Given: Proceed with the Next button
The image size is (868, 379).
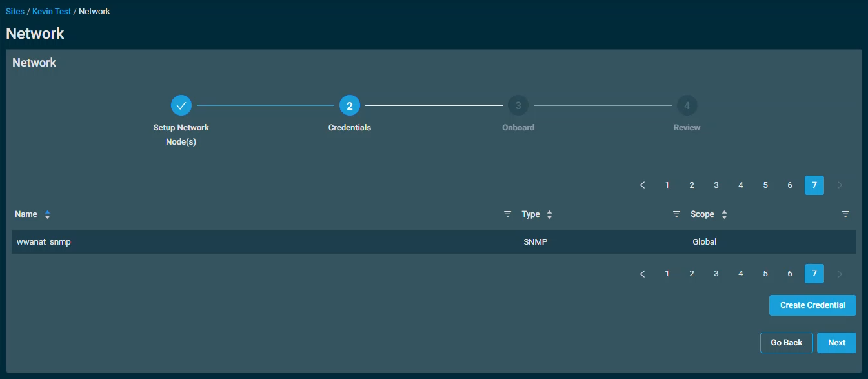Looking at the screenshot, I should 836,343.
